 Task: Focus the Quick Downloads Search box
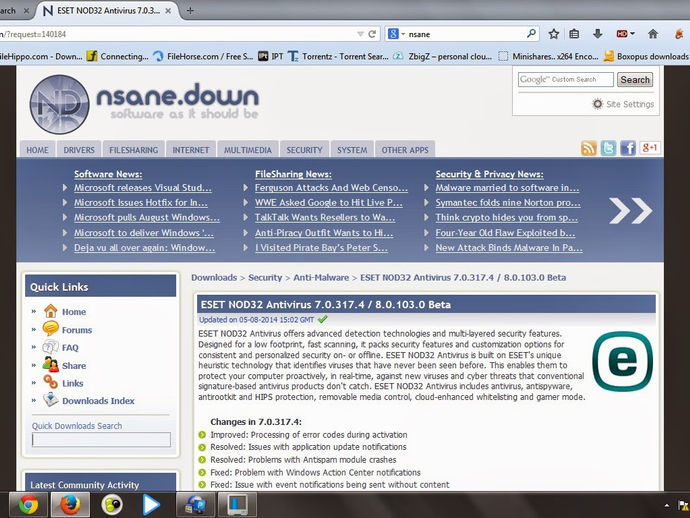[101, 439]
